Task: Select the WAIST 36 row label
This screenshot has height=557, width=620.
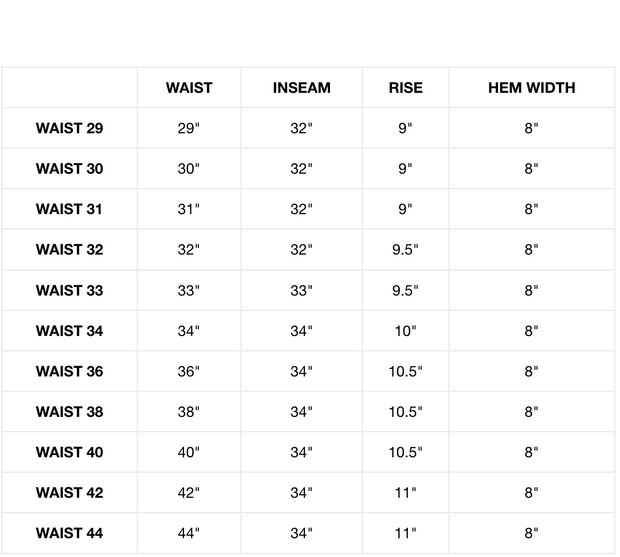Action: (x=69, y=371)
